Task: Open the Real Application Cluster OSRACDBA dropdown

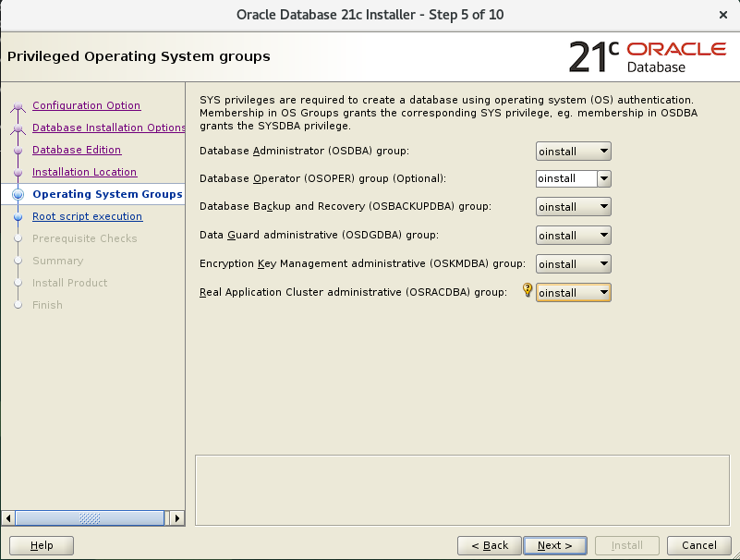Action: point(574,293)
